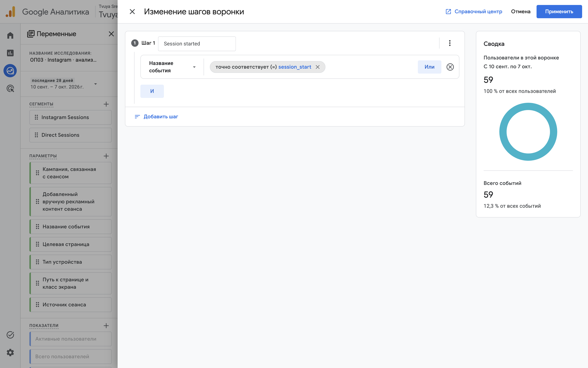The image size is (588, 368).
Task: Click Отмена to discard changes
Action: coord(520,11)
